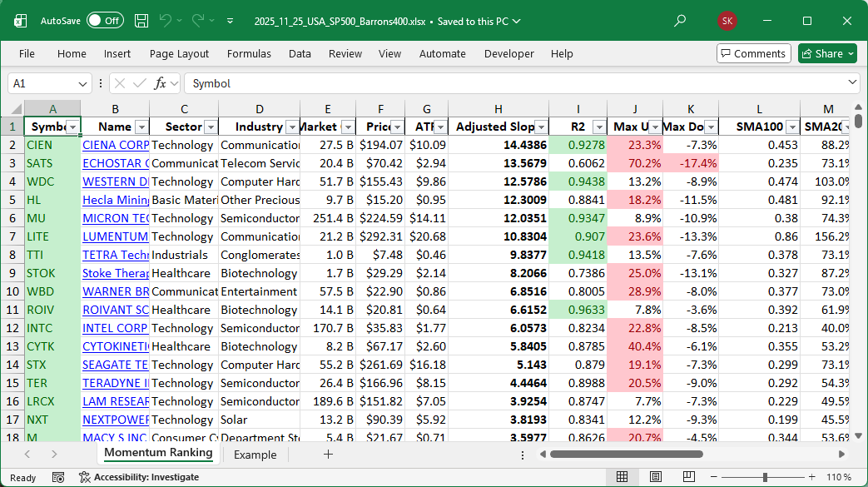868x487 pixels.
Task: Click the Comments button
Action: (753, 53)
